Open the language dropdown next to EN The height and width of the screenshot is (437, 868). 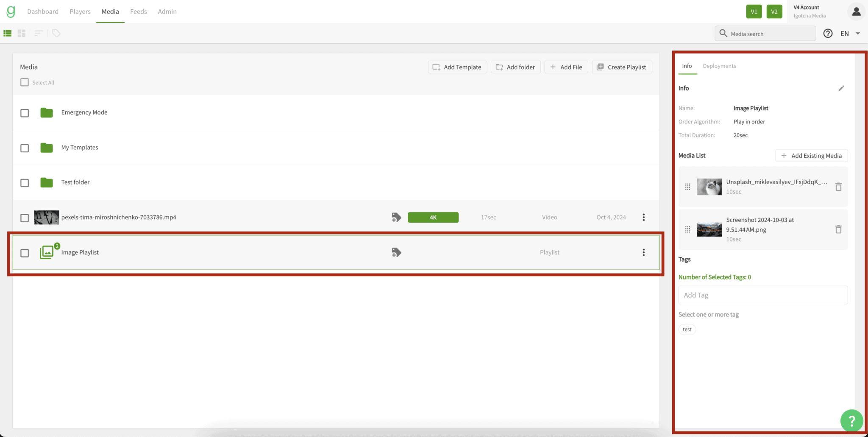tap(857, 33)
